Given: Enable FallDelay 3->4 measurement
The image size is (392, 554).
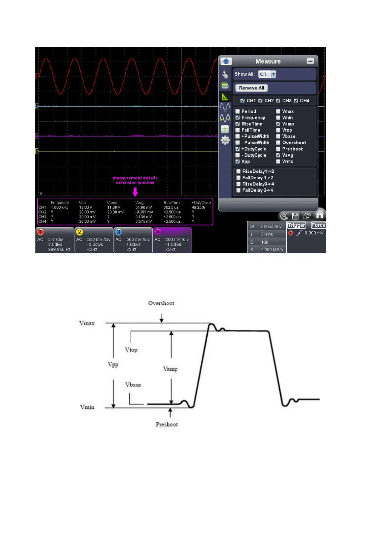Looking at the screenshot, I should (x=238, y=190).
